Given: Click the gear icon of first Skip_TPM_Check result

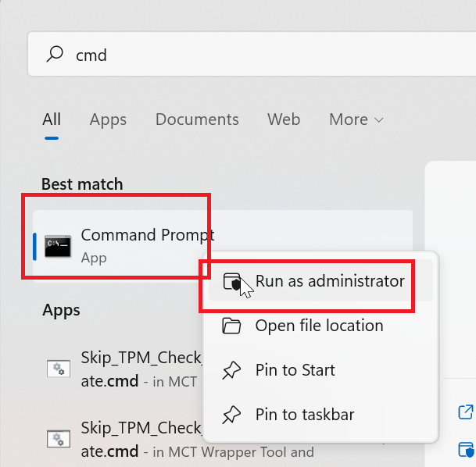Looking at the screenshot, I should point(59,369).
